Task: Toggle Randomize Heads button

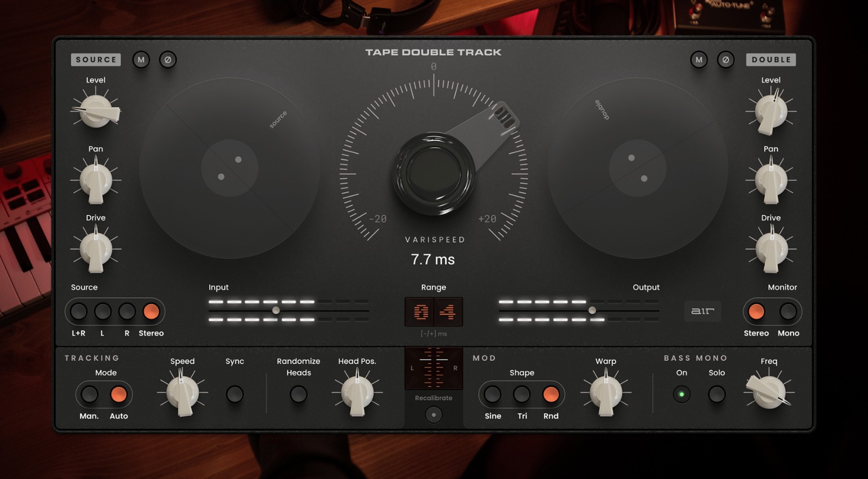Action: [x=298, y=394]
